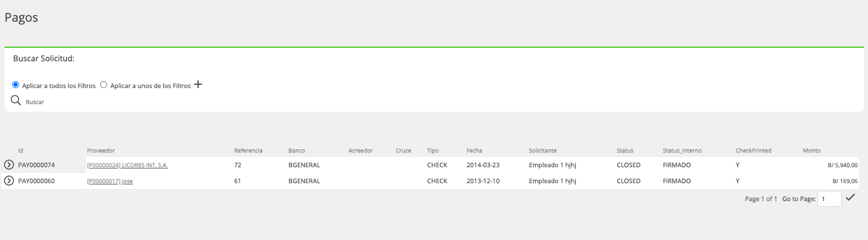Click amount B/ 5,940.00
The image size is (868, 240).
(x=842, y=165)
